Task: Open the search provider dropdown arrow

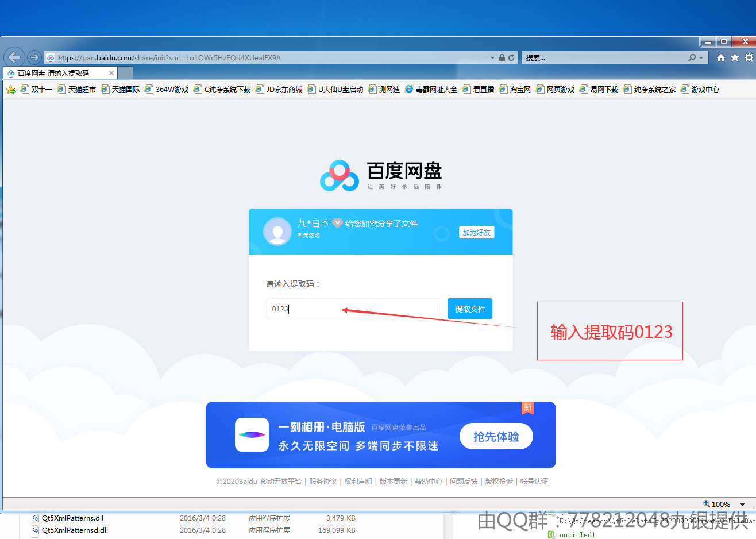Action: point(701,58)
